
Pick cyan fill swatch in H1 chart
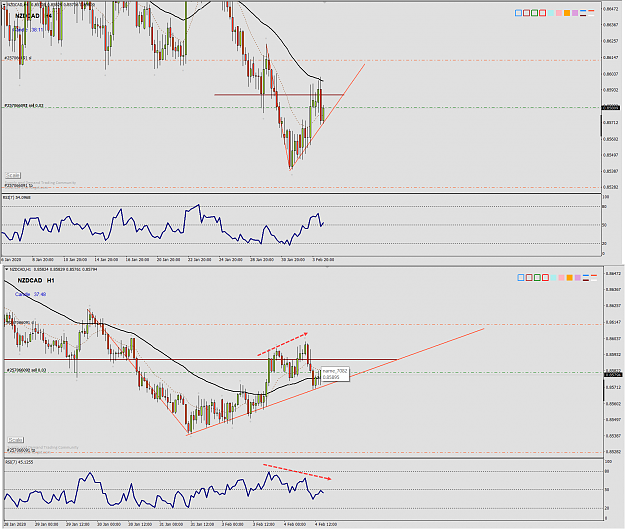click(x=553, y=277)
